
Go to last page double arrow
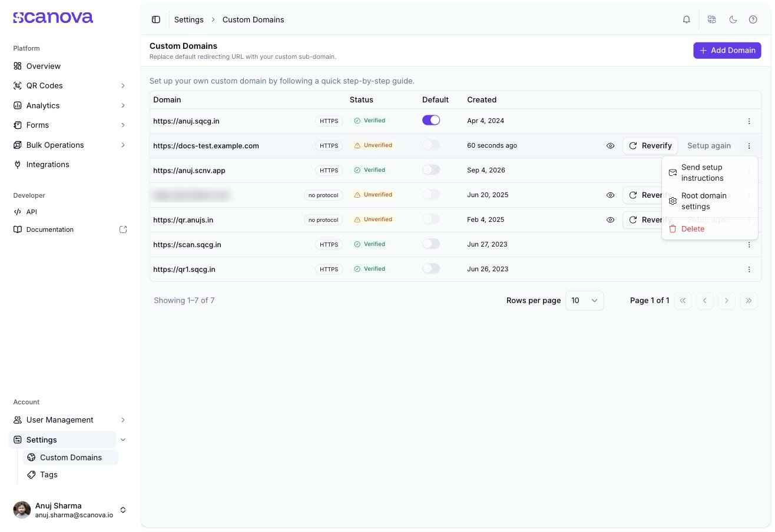coord(748,301)
